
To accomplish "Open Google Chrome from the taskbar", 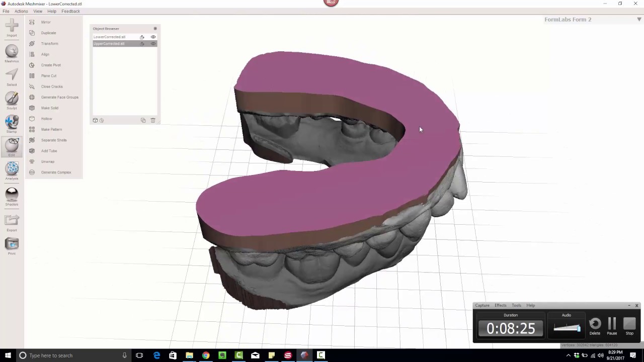I will 206,355.
